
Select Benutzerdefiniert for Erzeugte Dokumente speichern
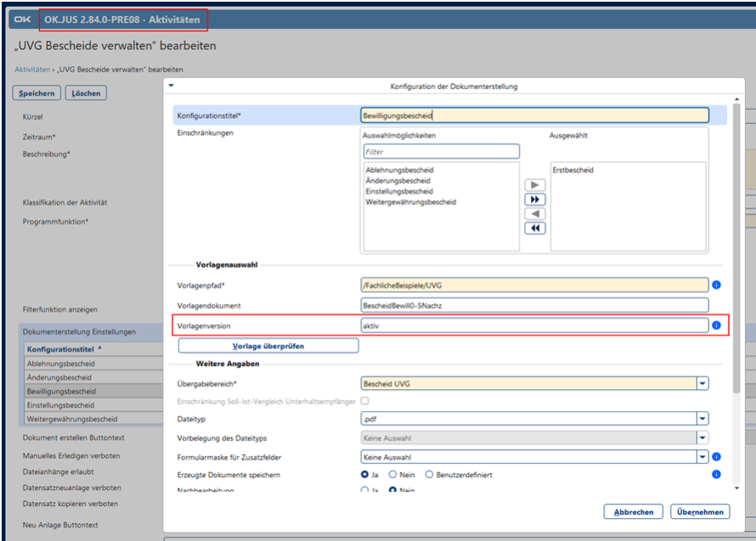[x=429, y=475]
